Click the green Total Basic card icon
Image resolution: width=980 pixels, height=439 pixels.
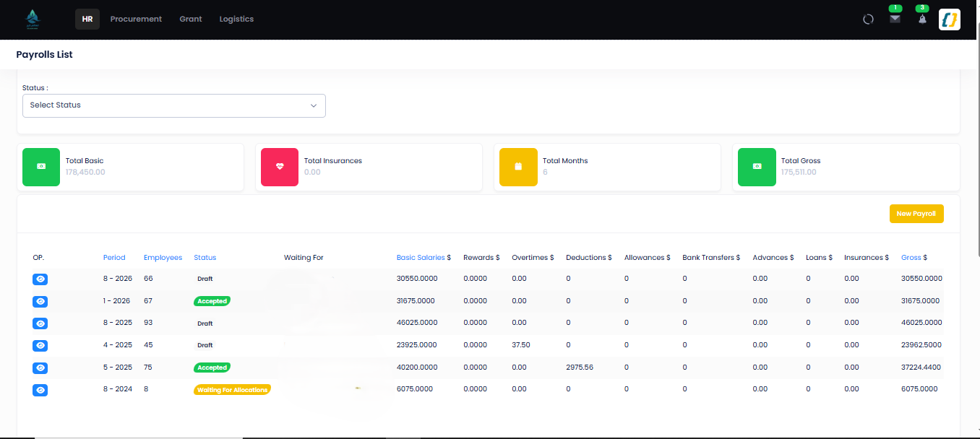[x=41, y=167]
